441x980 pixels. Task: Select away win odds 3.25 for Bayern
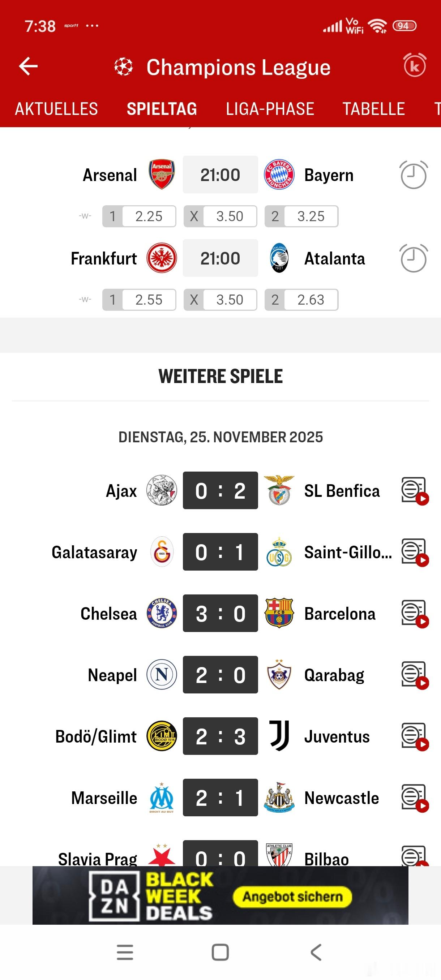point(301,216)
